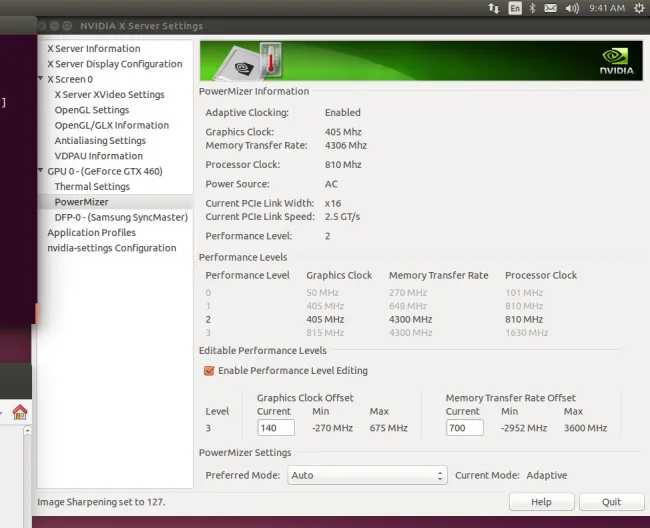Click the 50 MHz graphics clock value
650x528 pixels.
pyautogui.click(x=323, y=293)
